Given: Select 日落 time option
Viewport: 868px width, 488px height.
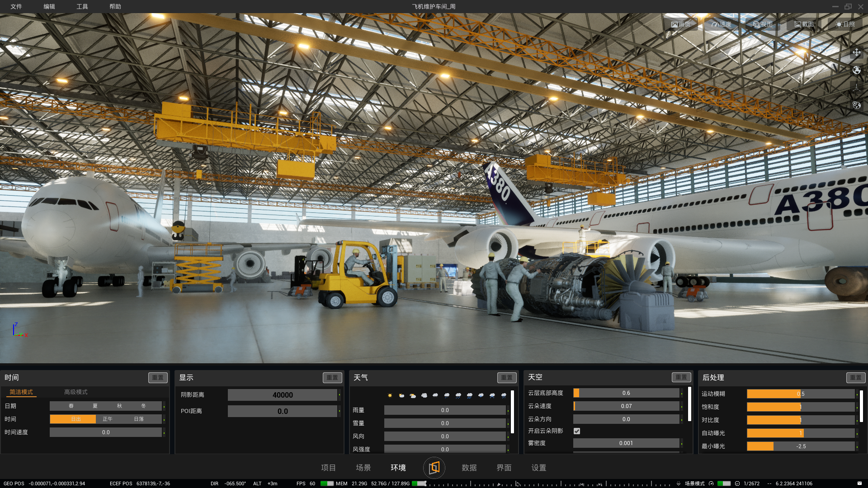Looking at the screenshot, I should [139, 419].
